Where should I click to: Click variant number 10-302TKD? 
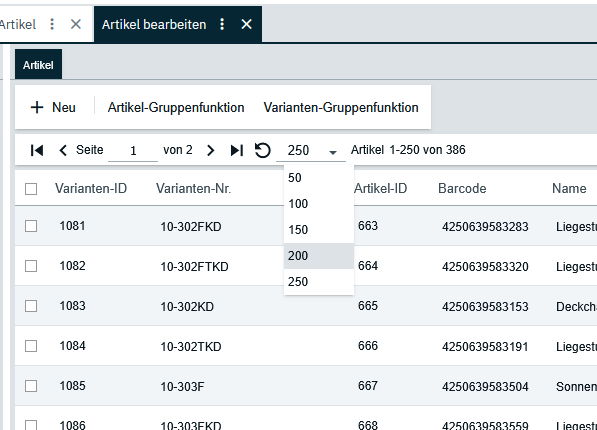point(190,347)
